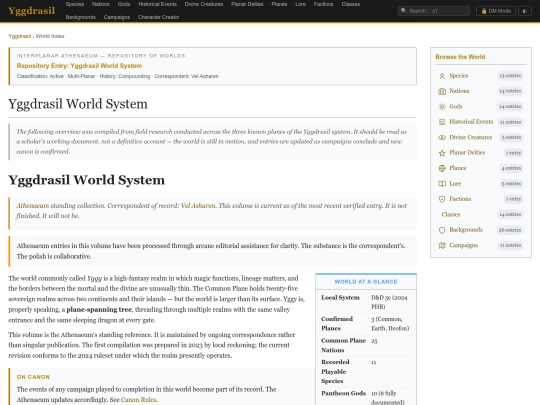Click the Yggdrasil site logo
This screenshot has width=540, height=405.
(x=32, y=11)
